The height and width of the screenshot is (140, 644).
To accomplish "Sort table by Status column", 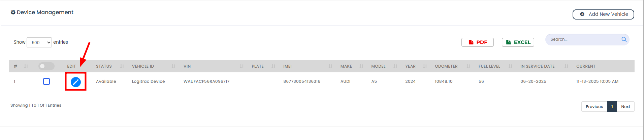I will (x=109, y=66).
